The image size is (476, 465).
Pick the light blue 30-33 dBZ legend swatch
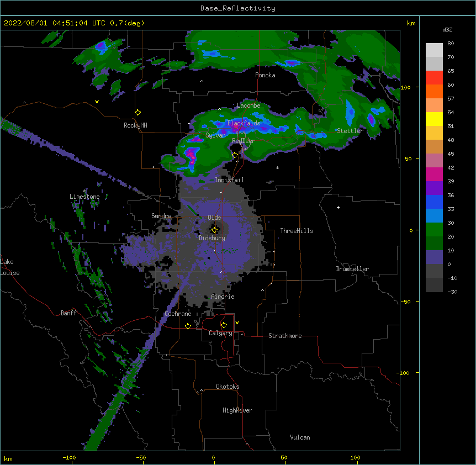(434, 216)
